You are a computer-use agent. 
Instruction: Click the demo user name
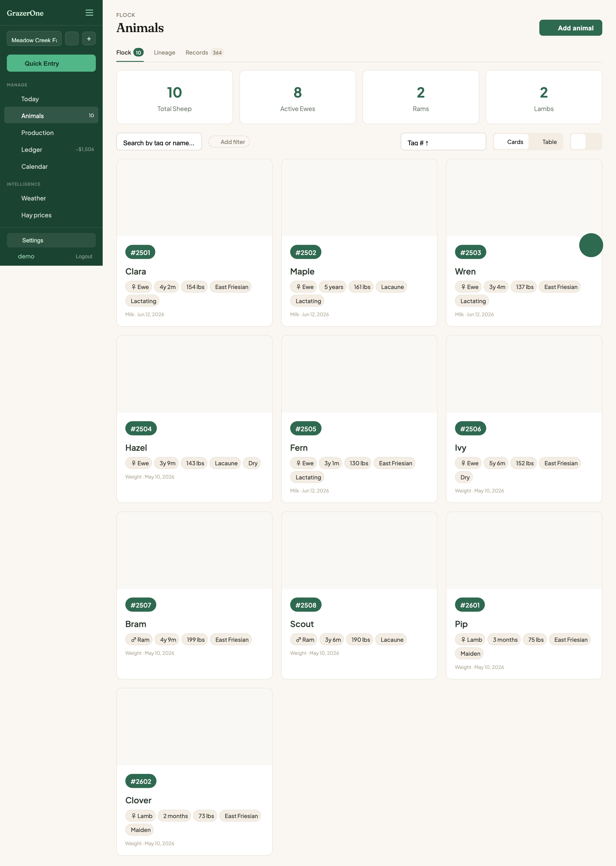[x=26, y=257]
